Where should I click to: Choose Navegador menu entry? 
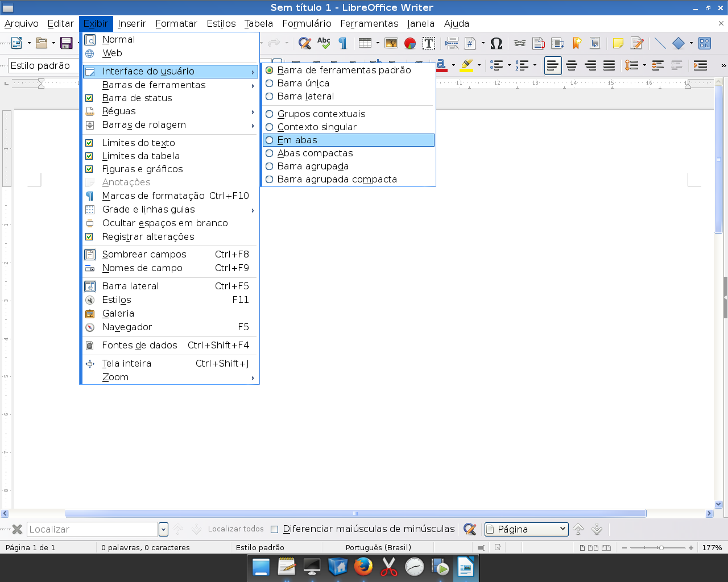[170, 327]
